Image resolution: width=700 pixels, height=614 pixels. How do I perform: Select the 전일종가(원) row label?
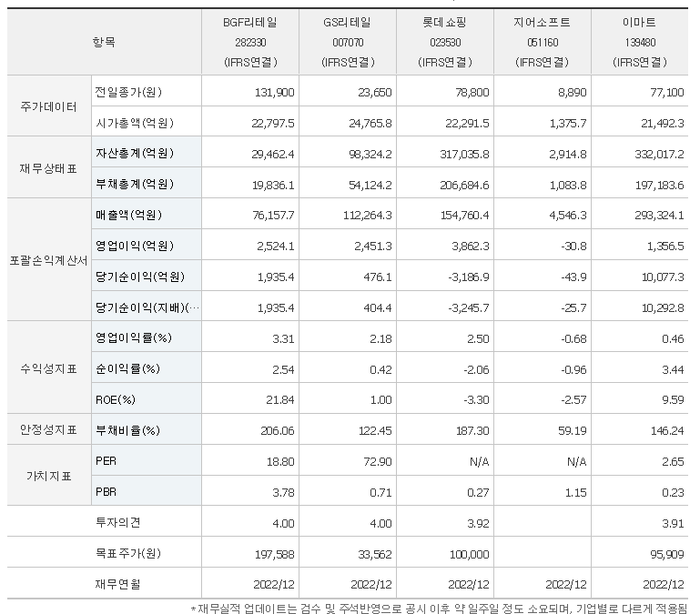coord(128,92)
